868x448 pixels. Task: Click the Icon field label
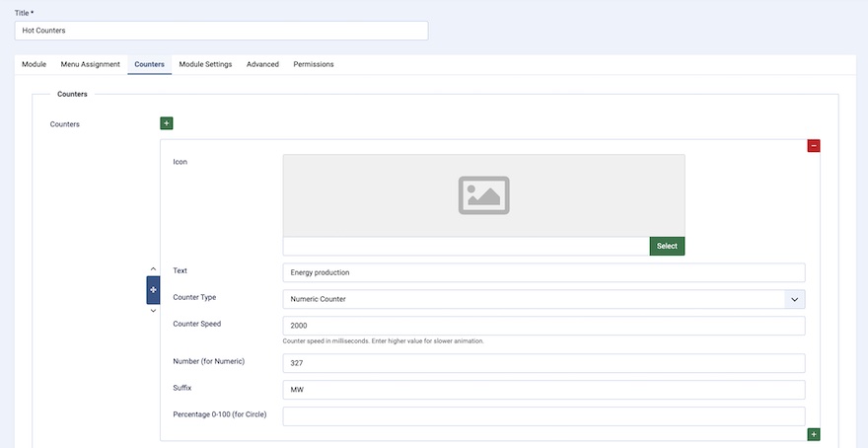click(x=180, y=162)
